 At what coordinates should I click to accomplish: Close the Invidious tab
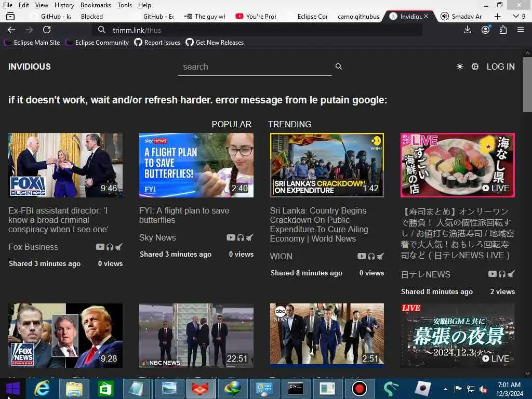click(426, 16)
